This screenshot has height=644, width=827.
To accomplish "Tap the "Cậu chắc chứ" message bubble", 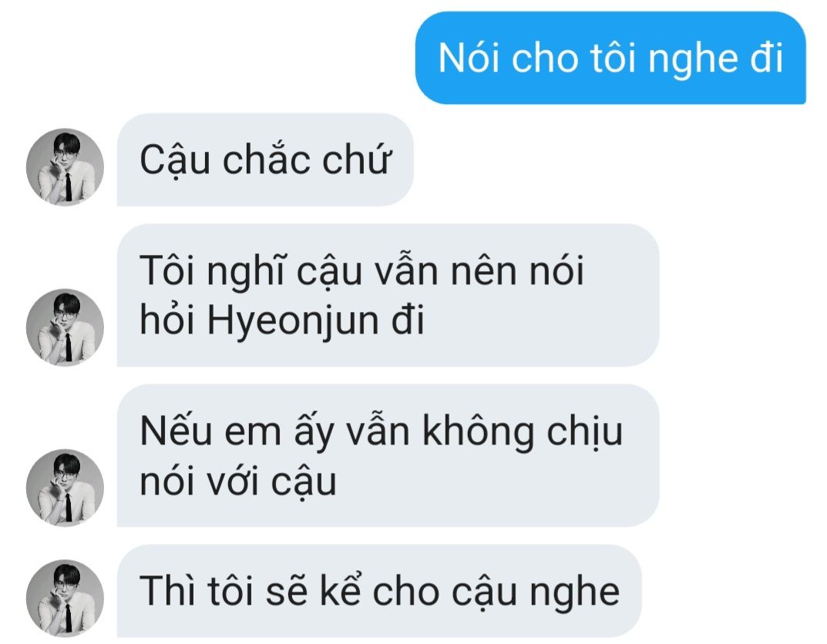I will coord(265,159).
